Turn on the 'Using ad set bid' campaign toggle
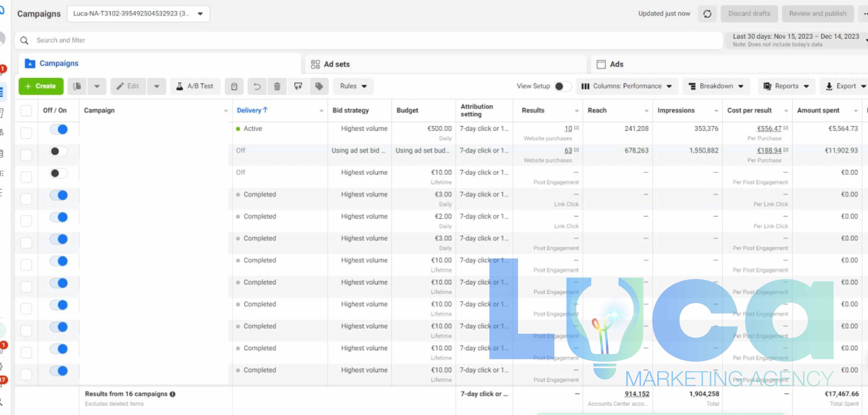This screenshot has width=868, height=415. click(59, 151)
